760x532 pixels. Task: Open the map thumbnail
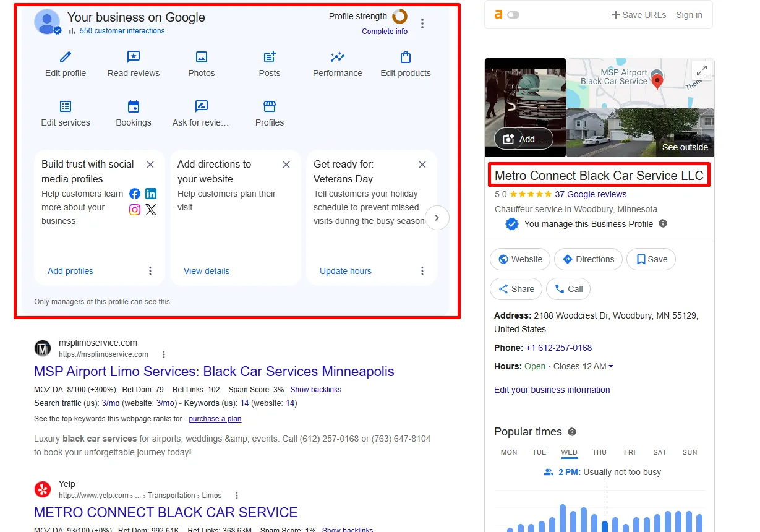640,82
